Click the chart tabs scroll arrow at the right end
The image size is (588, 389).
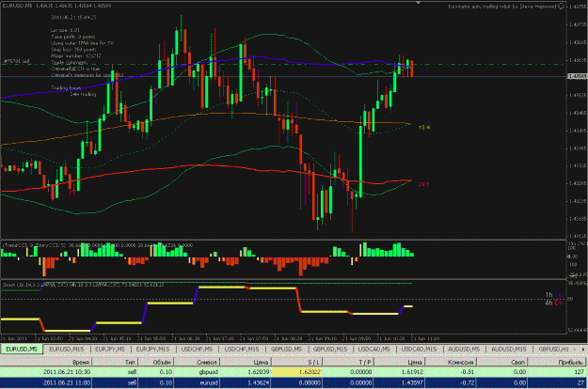point(583,349)
